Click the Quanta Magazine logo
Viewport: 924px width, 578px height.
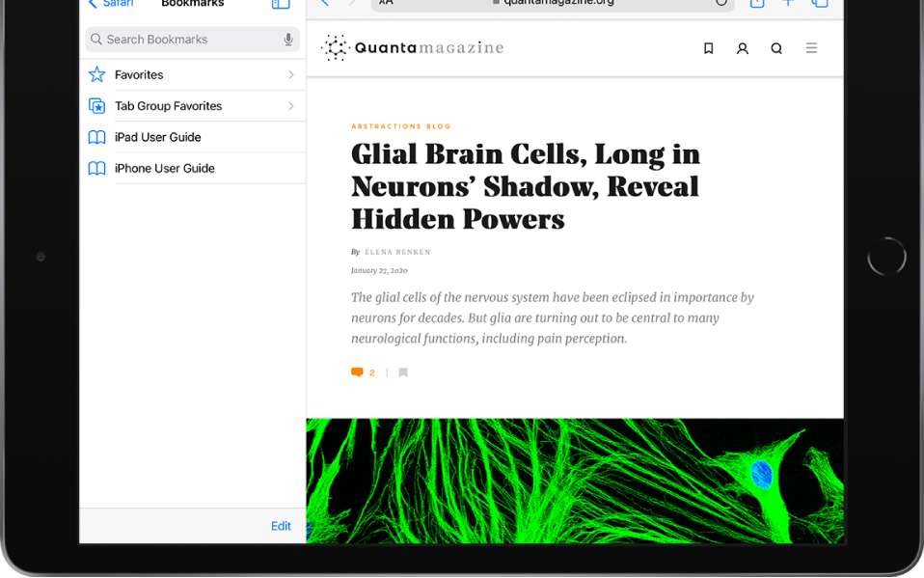pyautogui.click(x=413, y=48)
